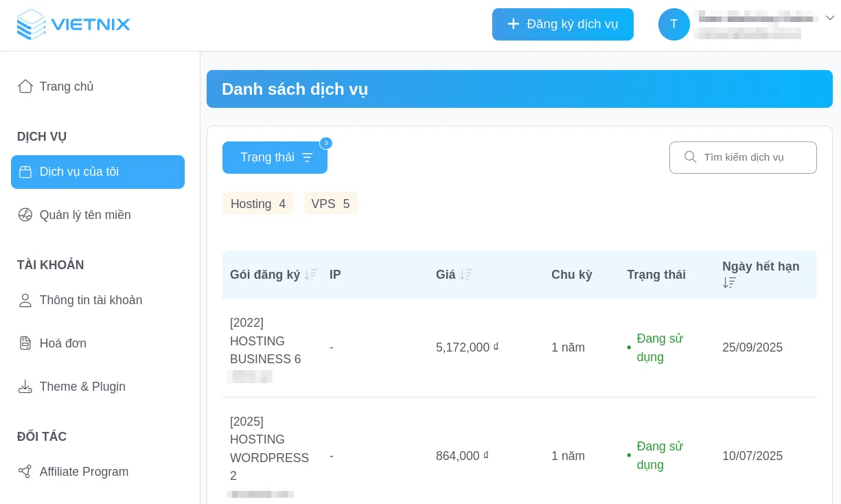The height and width of the screenshot is (504, 841).
Task: Click the plus icon in Đăng ký dịch vụ
Action: coord(513,24)
